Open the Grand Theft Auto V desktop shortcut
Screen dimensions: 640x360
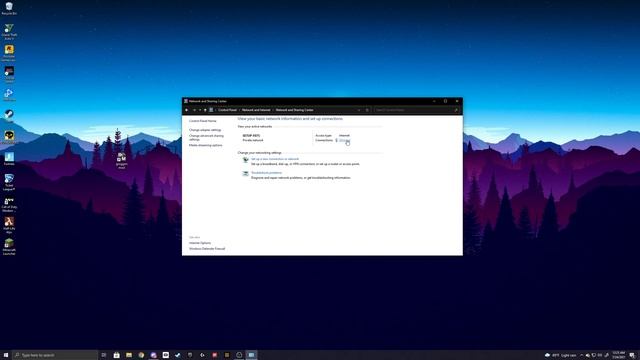click(x=9, y=31)
